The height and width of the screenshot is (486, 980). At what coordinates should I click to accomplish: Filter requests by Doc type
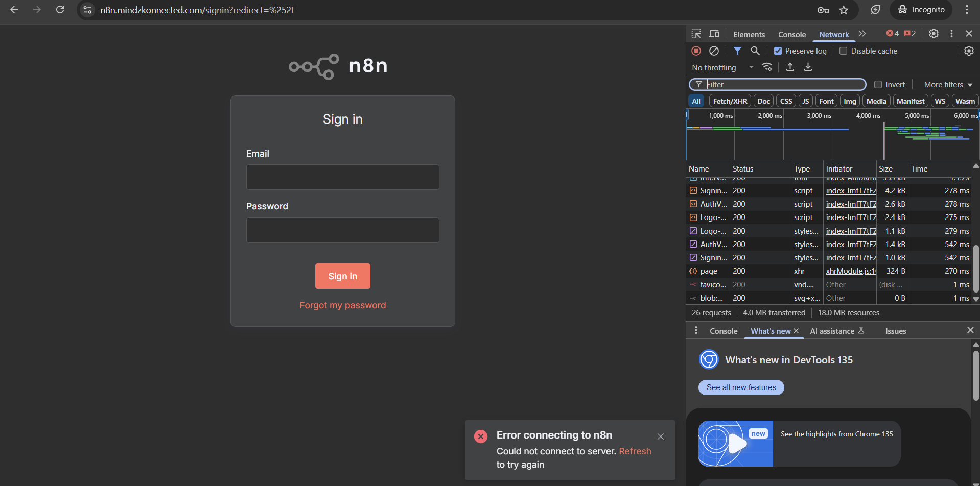(x=763, y=101)
